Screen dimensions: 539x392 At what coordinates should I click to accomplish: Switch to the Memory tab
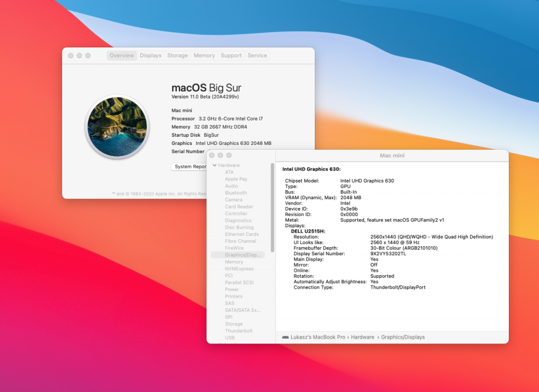(204, 55)
